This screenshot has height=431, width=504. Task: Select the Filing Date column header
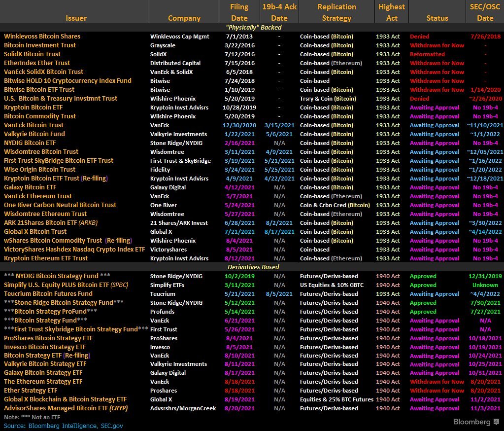coord(239,12)
